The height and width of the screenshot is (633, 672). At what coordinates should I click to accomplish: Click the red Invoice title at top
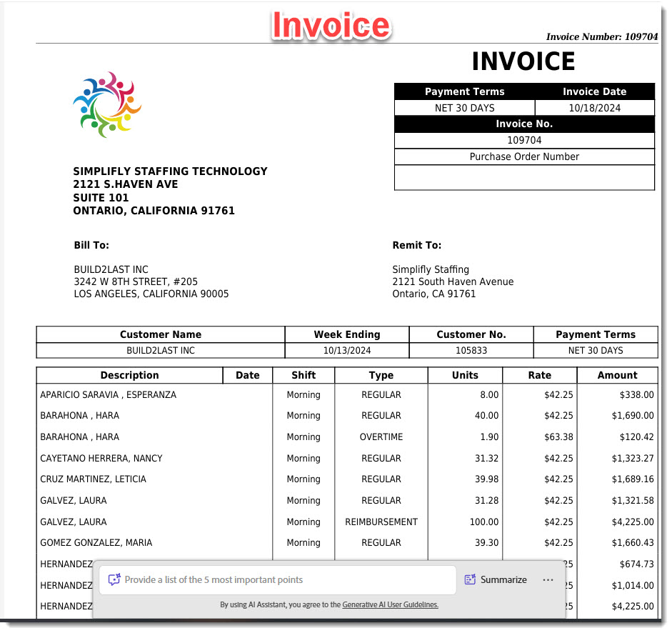331,26
